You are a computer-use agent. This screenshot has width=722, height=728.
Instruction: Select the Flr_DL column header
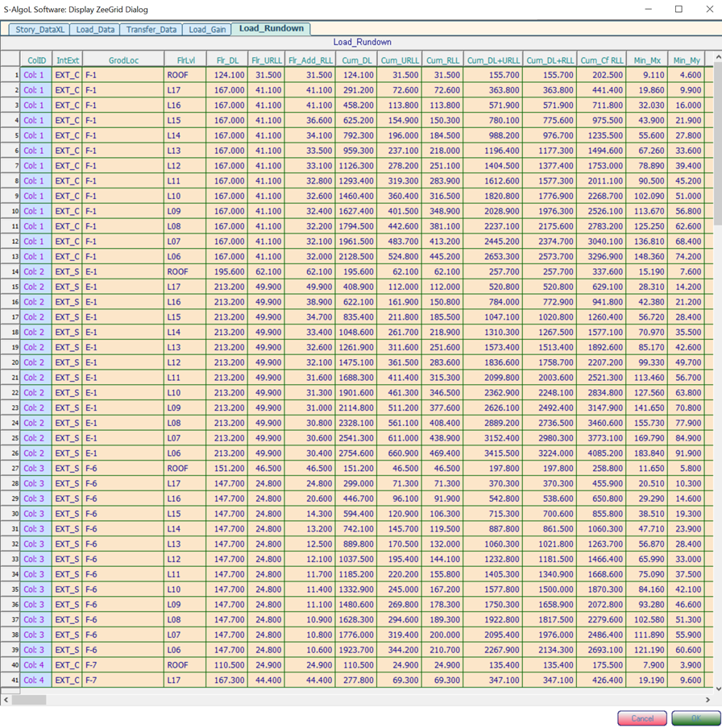(227, 60)
